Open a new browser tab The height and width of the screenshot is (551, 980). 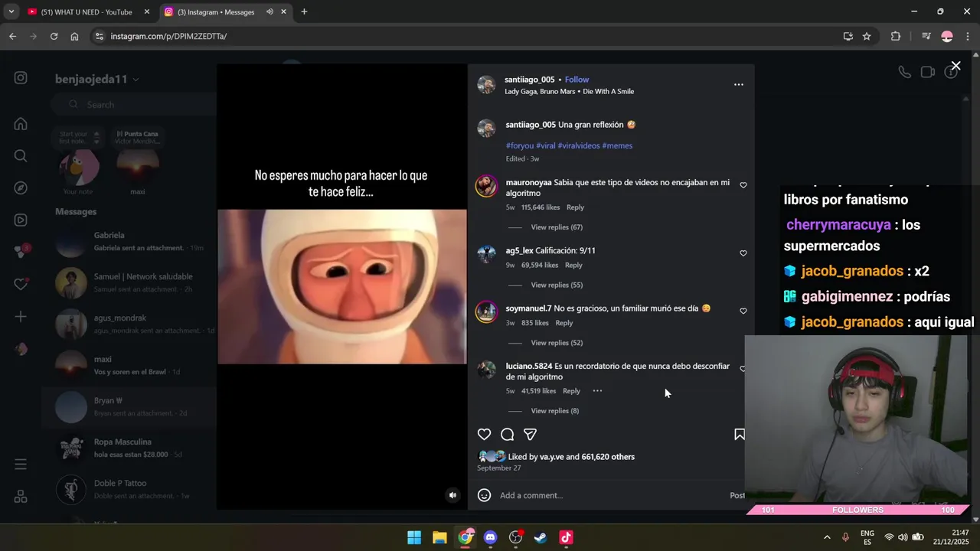[304, 12]
